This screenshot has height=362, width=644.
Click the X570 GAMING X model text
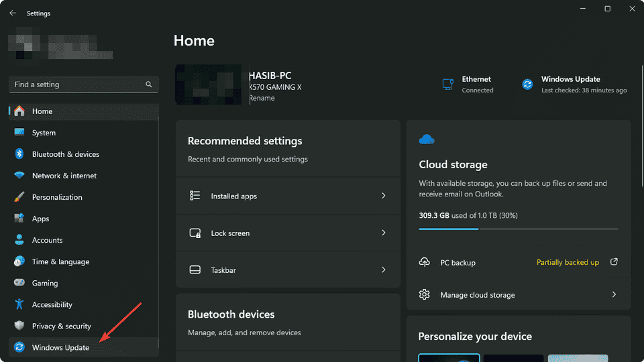275,87
